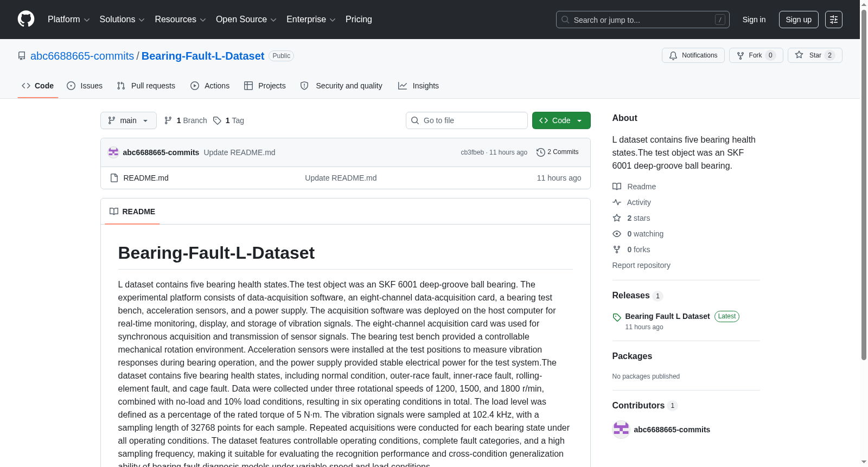The height and width of the screenshot is (467, 868).
Task: Select the README tab header
Action: point(132,212)
